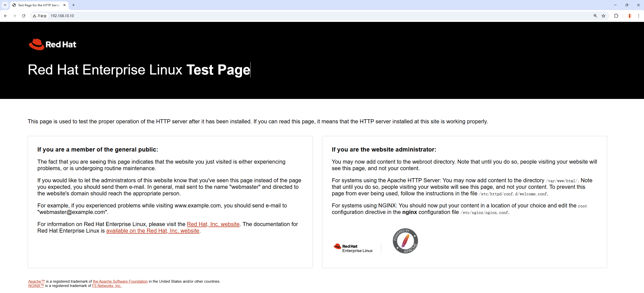This screenshot has height=293, width=644.
Task: Open the Red Hat, Inc. website link
Action: 213,224
